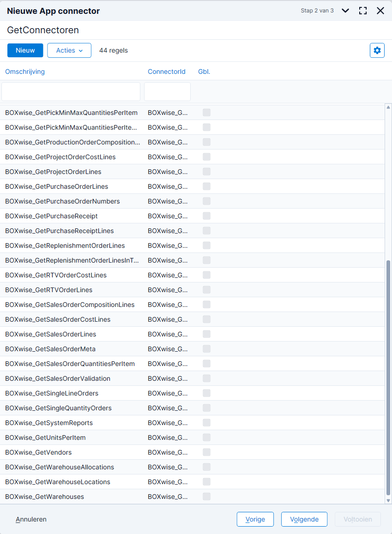Proceed with Volgende button
392x534 pixels.
pyautogui.click(x=304, y=519)
